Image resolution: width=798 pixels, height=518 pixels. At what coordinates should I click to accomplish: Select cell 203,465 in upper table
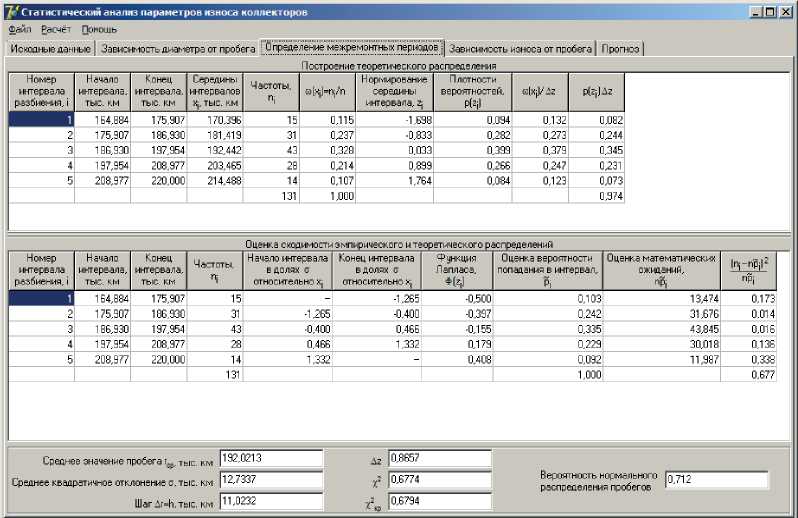point(215,166)
